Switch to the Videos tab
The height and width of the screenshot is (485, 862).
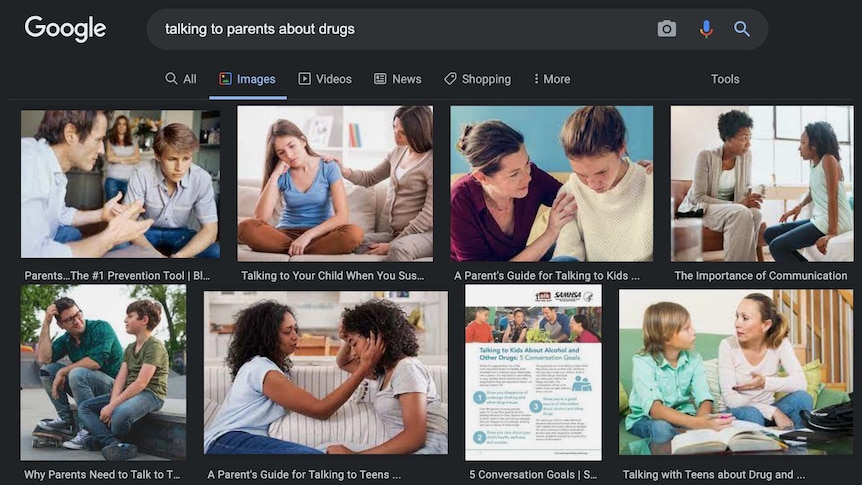(325, 79)
